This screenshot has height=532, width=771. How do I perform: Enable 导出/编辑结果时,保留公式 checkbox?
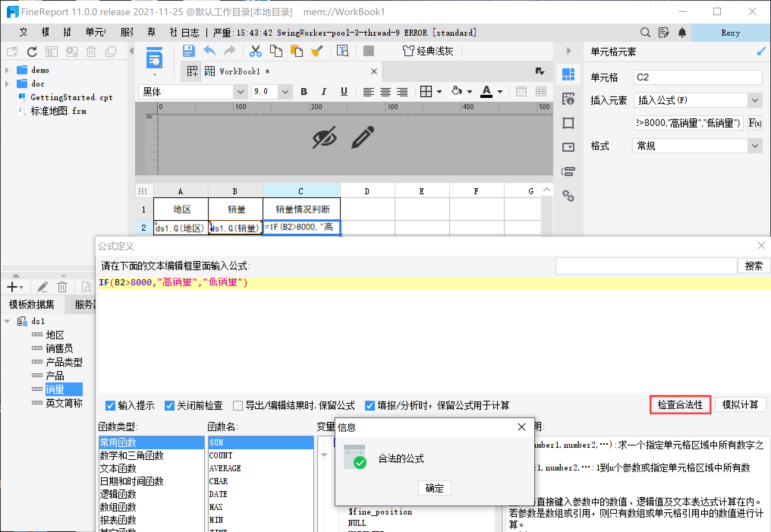click(238, 406)
